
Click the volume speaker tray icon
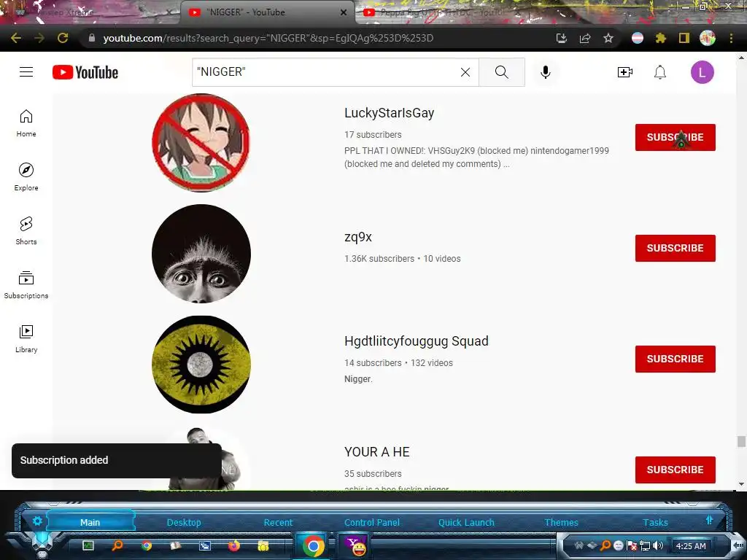tap(658, 545)
